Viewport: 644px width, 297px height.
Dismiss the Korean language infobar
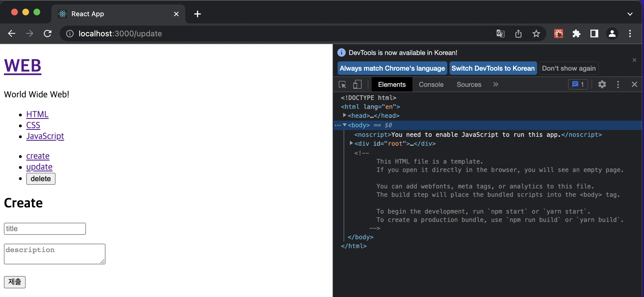click(635, 60)
